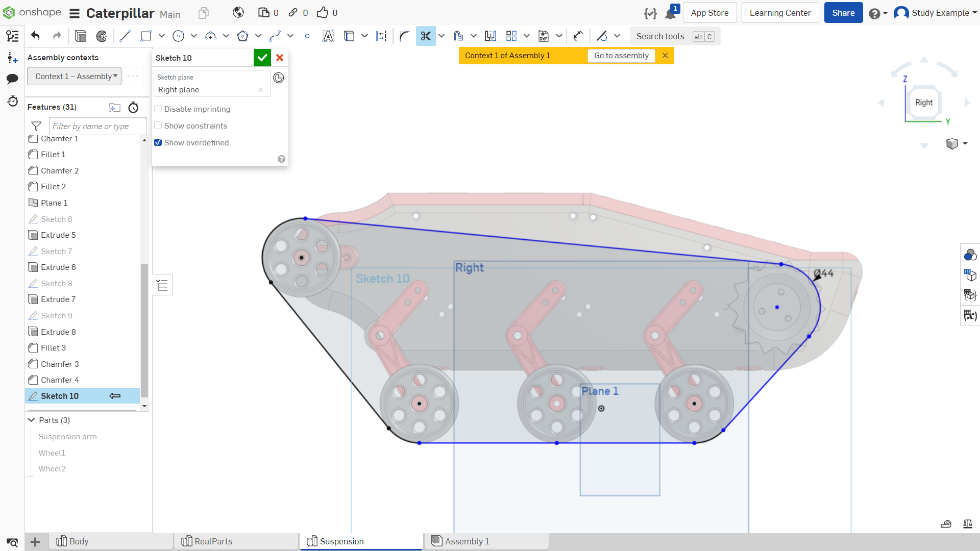
Task: Click the blue Share button
Action: point(843,13)
